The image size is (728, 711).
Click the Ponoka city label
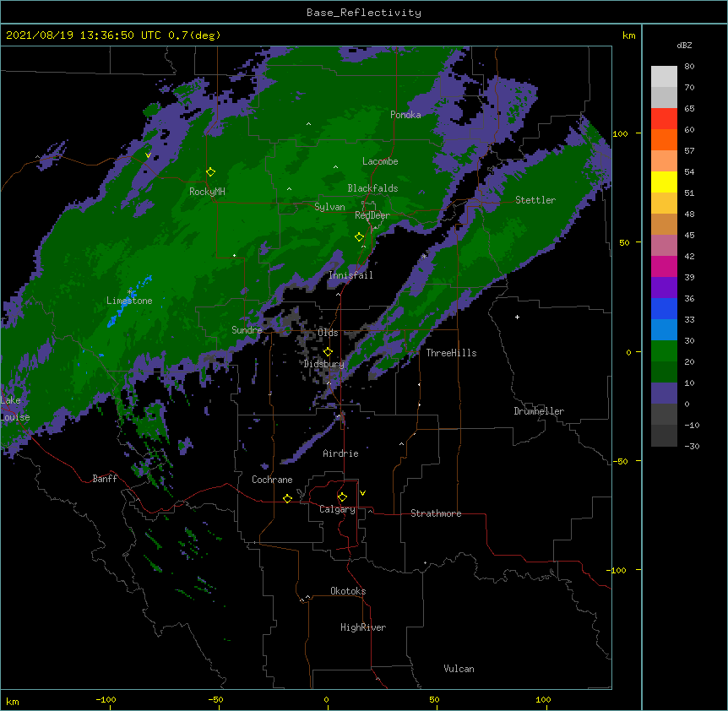coord(405,115)
